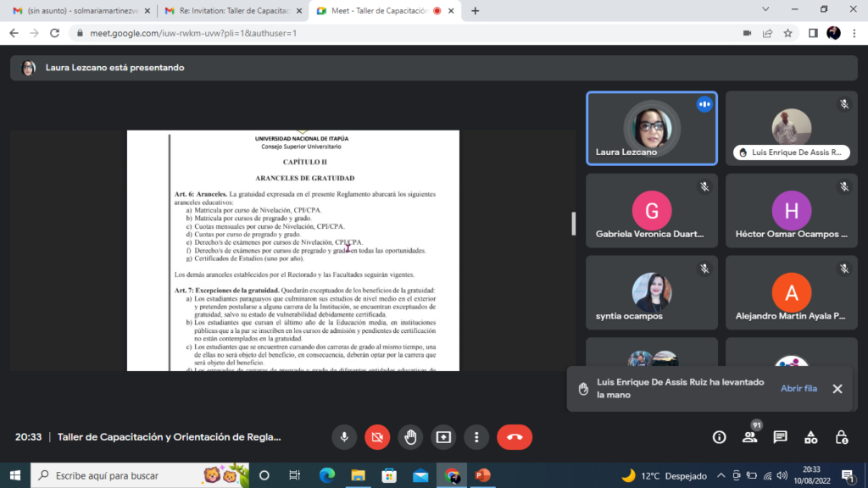
Task: Open more options three-dot menu in Meet
Action: (x=476, y=437)
